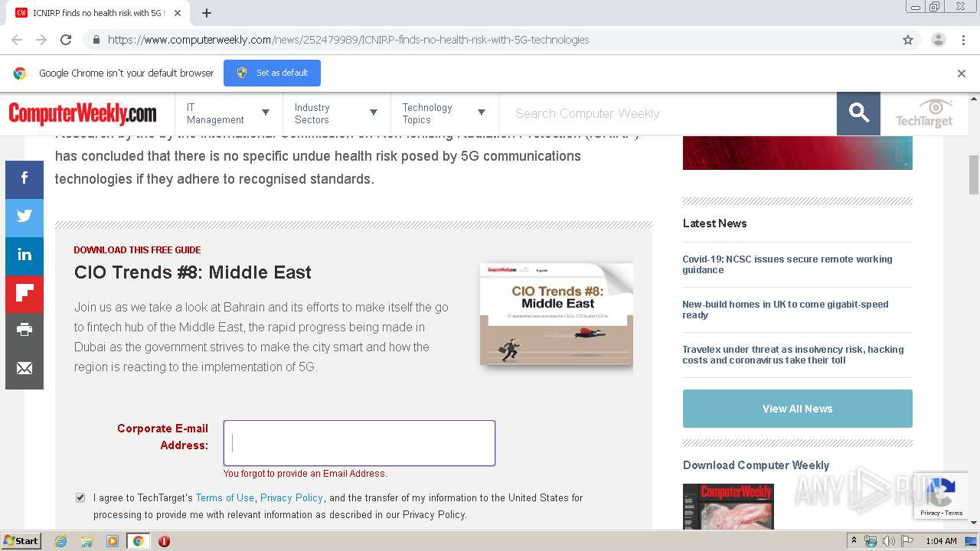
Task: Open the Windows Start menu
Action: (x=21, y=541)
